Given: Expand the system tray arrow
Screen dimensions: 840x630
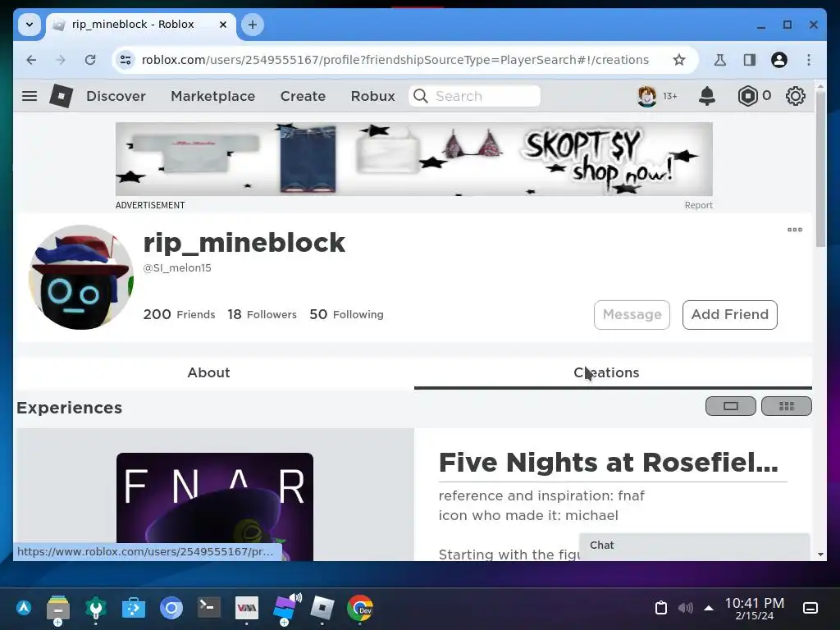Looking at the screenshot, I should pyautogui.click(x=709, y=608).
